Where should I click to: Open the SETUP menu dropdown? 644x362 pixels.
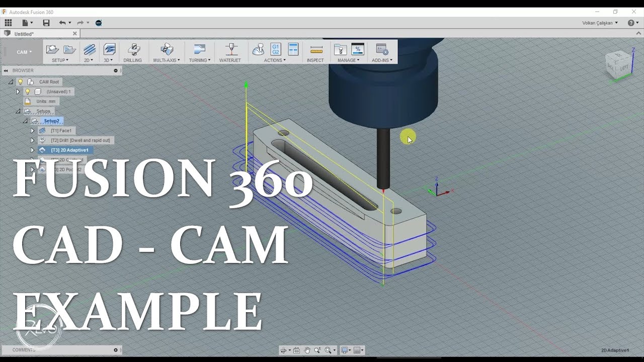(60, 60)
